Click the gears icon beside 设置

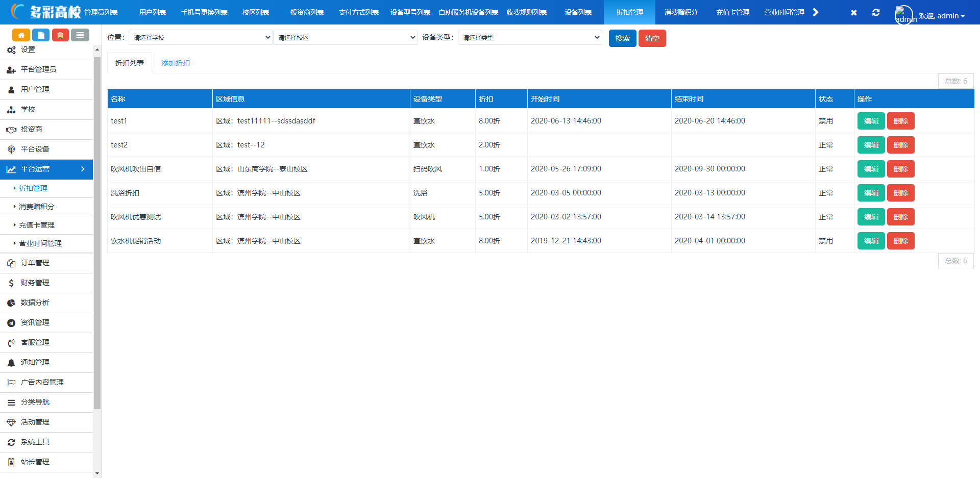(11, 50)
